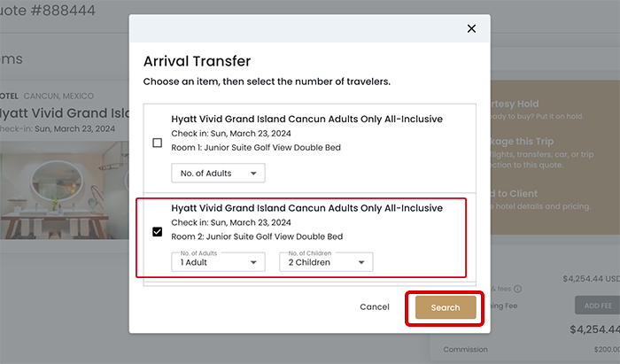Click the ADD FEE button
620x364 pixels.
[594, 306]
